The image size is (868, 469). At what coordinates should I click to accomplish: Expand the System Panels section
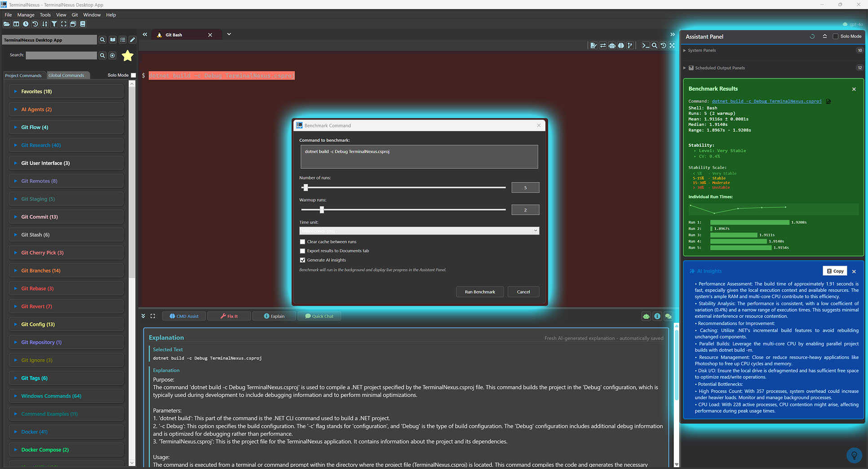tap(701, 50)
